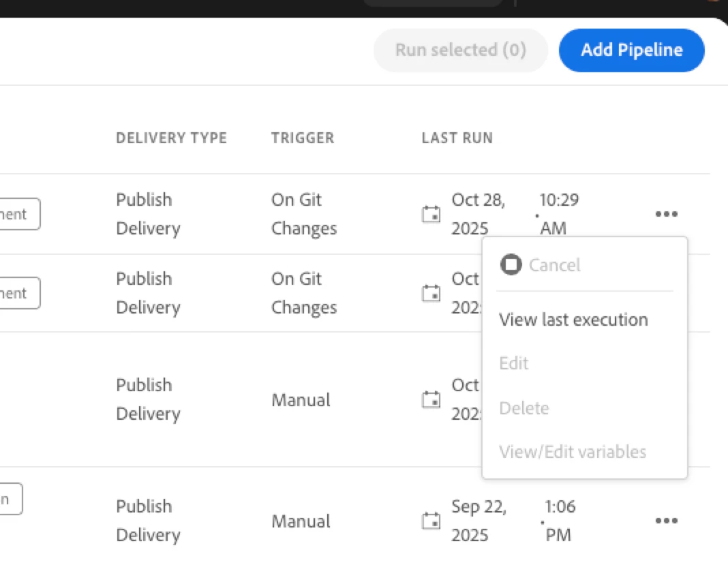
Task: Click the Add Pipeline button
Action: click(631, 50)
